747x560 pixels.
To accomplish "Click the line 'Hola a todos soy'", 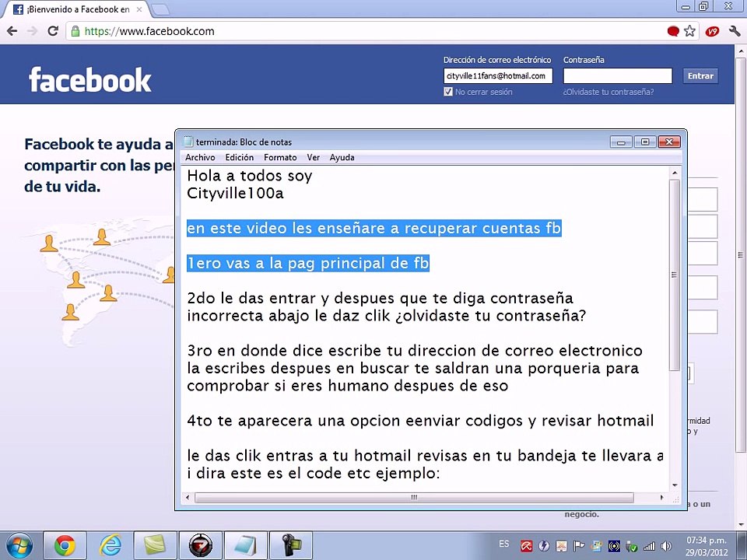I will (249, 176).
